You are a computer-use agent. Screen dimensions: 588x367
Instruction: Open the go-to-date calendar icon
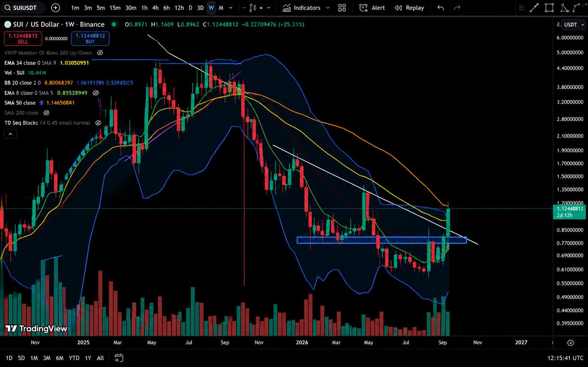click(119, 358)
